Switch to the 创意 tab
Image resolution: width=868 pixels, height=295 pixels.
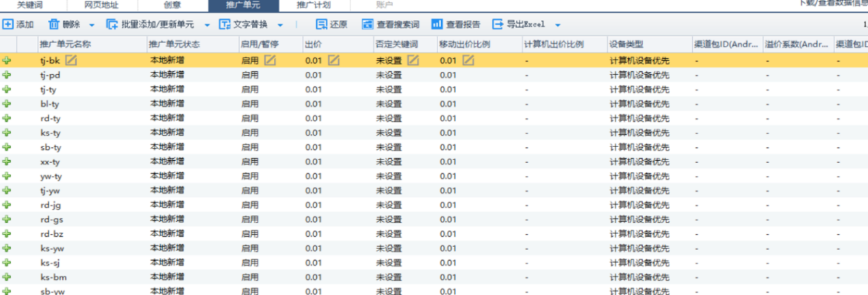173,5
